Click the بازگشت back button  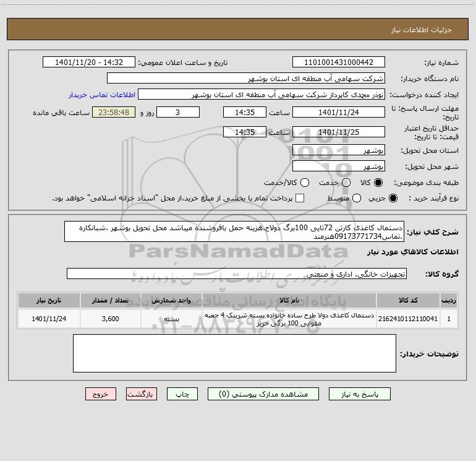pos(142,394)
